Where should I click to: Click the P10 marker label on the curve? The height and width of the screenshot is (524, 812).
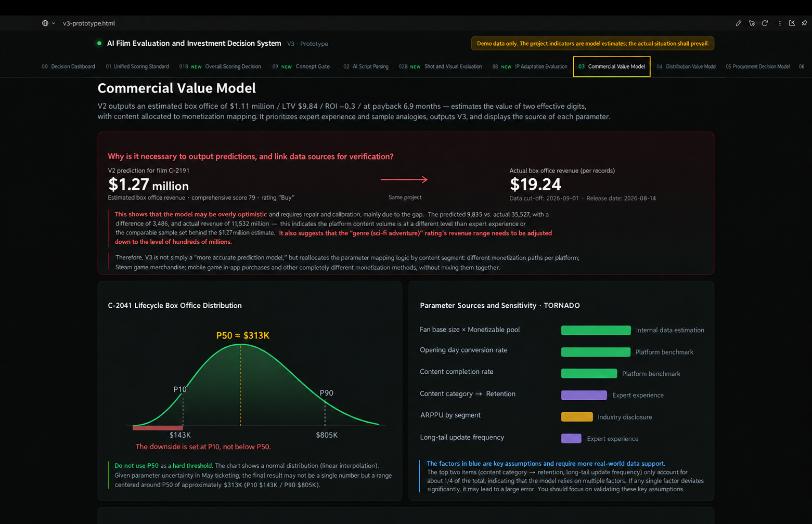point(180,389)
